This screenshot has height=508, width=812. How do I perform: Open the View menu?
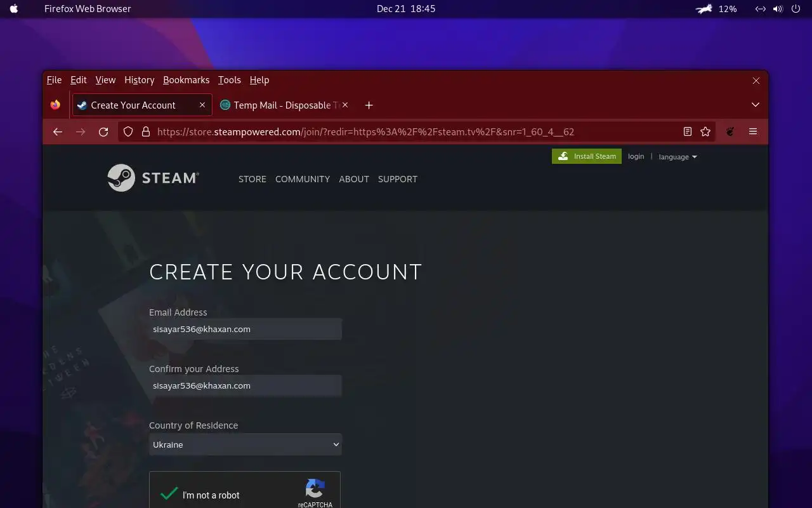click(105, 80)
